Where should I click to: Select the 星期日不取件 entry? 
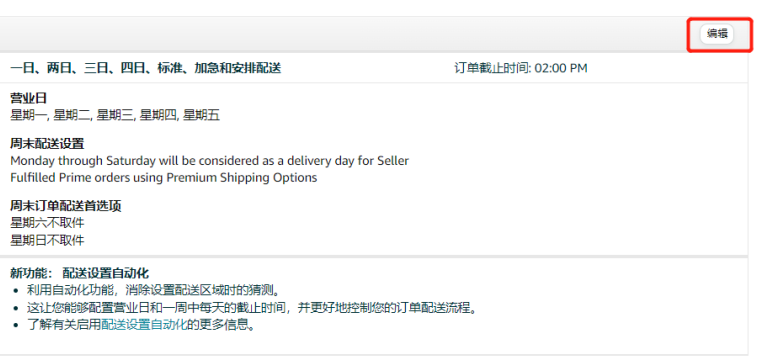point(47,241)
